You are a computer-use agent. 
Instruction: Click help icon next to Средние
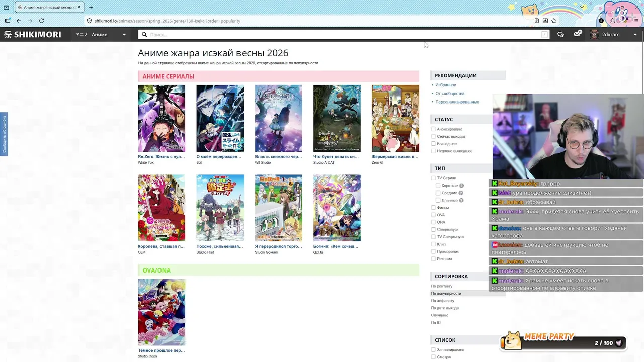[x=460, y=193]
